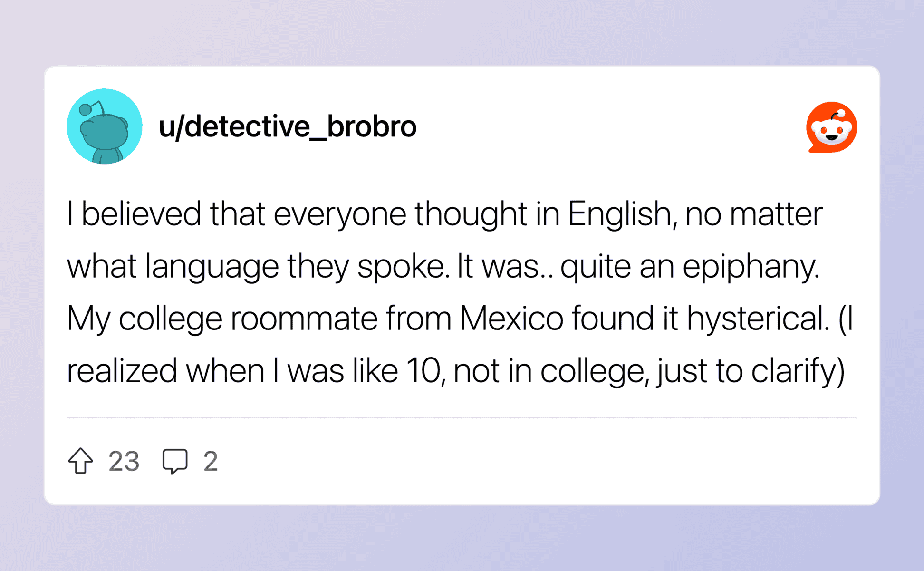924x571 pixels.
Task: Click the comment speech bubble icon
Action: pyautogui.click(x=175, y=461)
